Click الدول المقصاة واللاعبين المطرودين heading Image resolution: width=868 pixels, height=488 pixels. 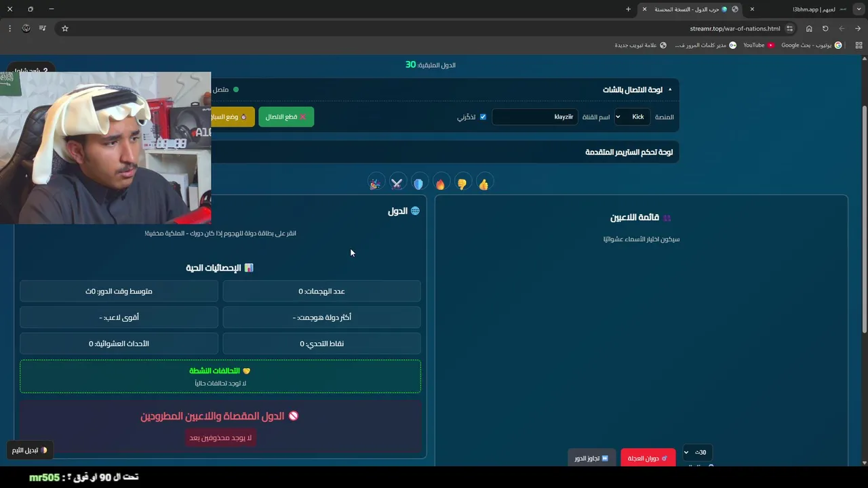pyautogui.click(x=220, y=416)
